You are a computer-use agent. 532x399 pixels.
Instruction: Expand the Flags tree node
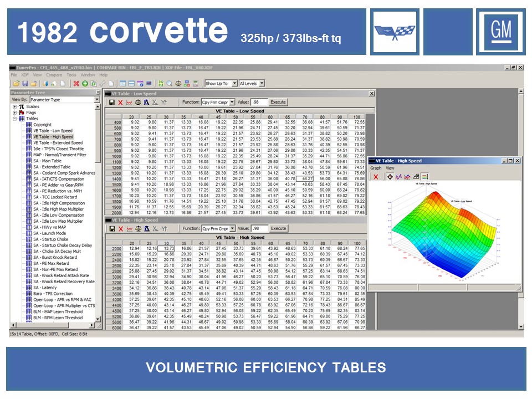[x=14, y=112]
